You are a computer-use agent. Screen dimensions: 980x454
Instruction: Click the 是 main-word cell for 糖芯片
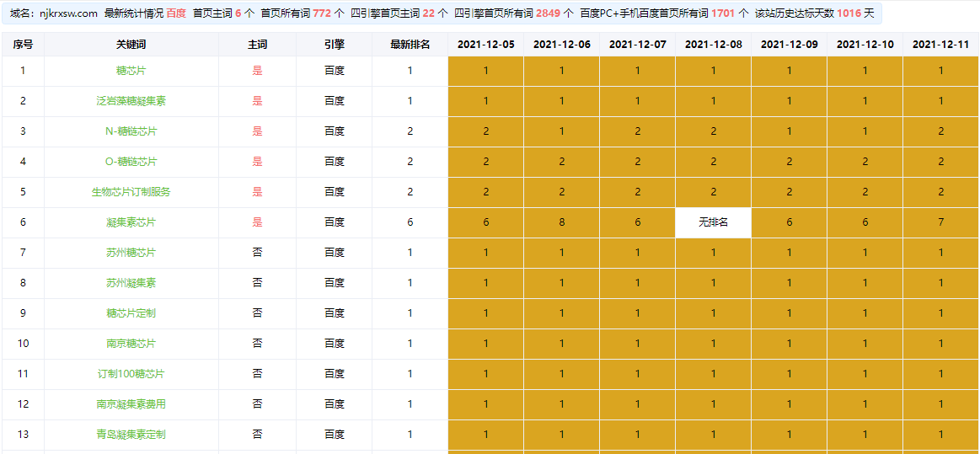pos(258,71)
